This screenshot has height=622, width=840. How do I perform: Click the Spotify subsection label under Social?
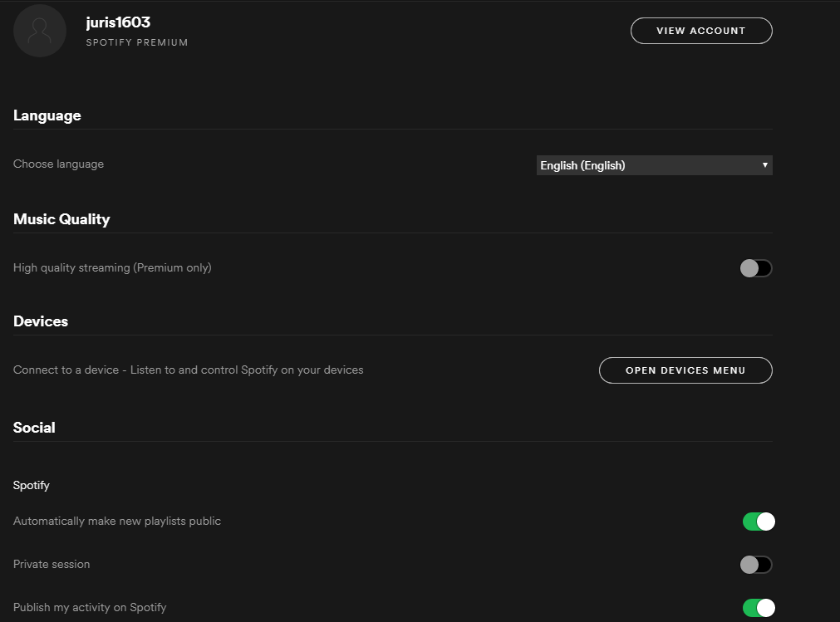coord(32,485)
